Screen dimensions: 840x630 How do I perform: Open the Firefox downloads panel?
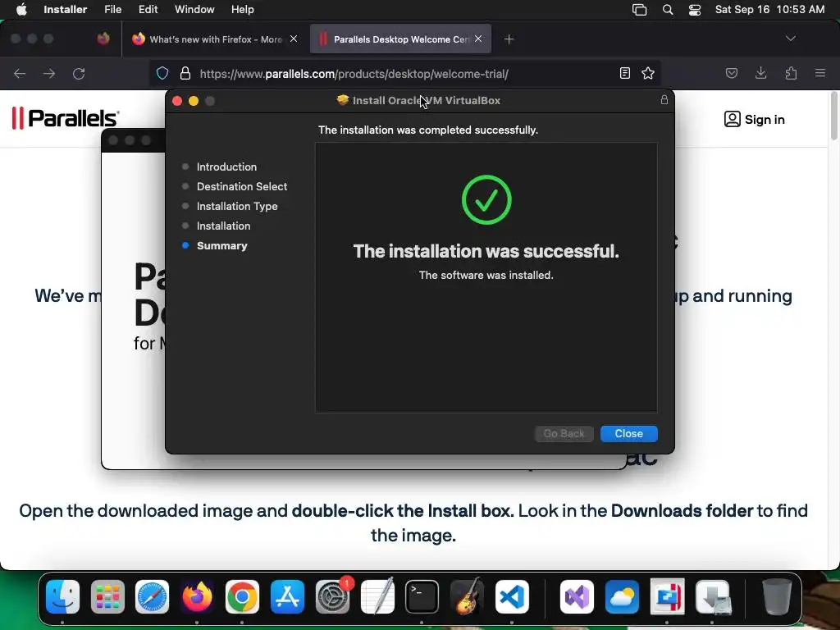(x=760, y=73)
